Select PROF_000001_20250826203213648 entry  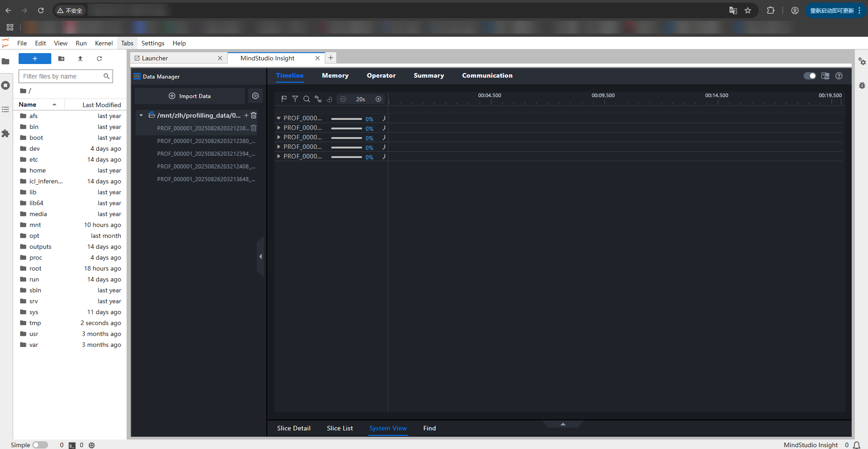[206, 179]
